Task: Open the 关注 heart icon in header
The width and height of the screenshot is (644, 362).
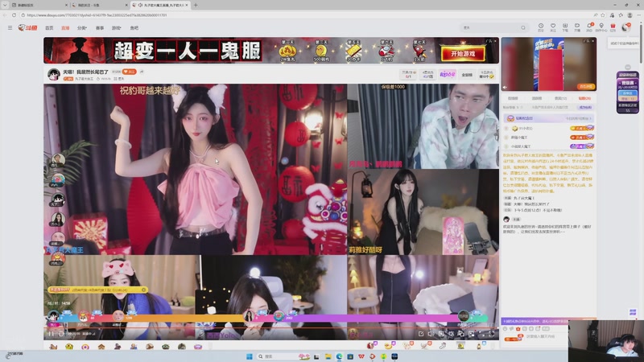Action: pyautogui.click(x=553, y=27)
